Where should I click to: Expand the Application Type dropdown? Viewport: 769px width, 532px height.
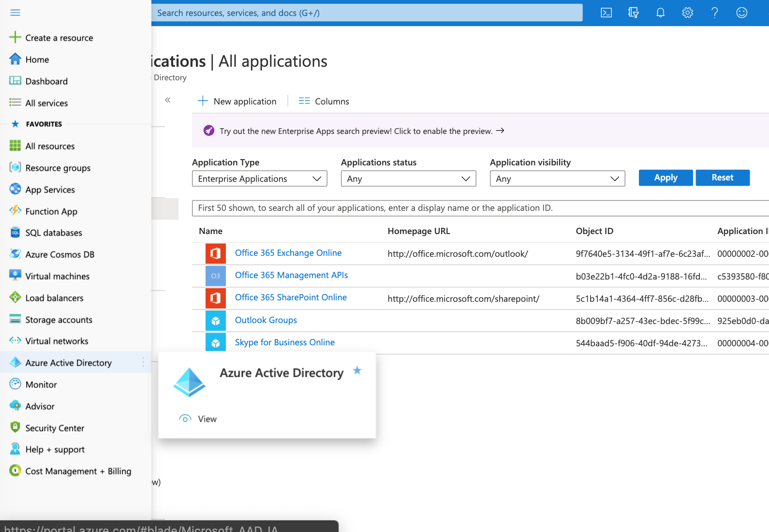[259, 179]
